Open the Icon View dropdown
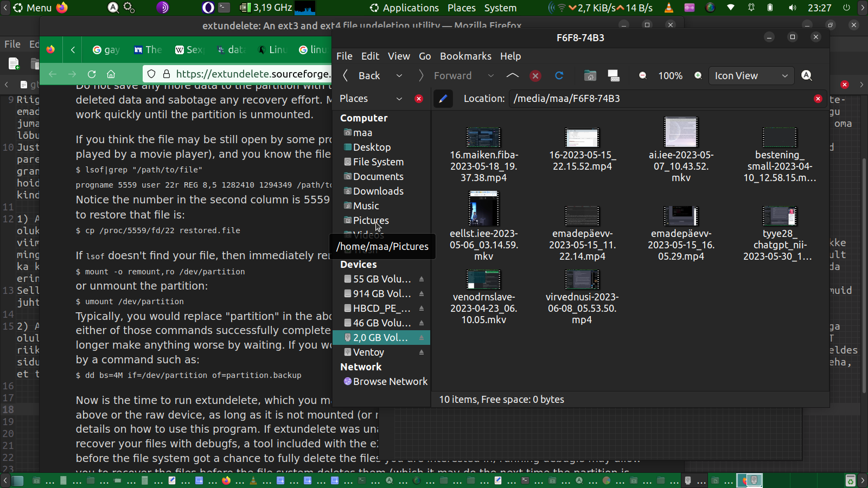 tap(751, 76)
